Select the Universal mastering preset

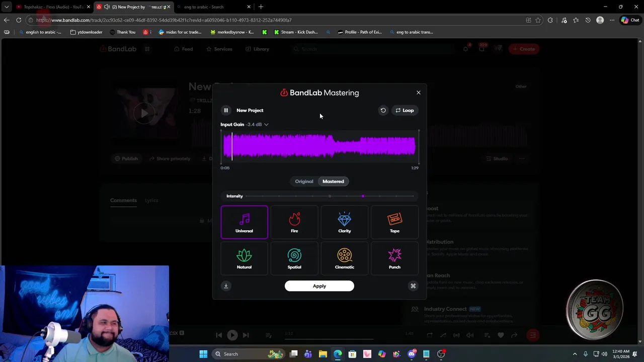[244, 222]
